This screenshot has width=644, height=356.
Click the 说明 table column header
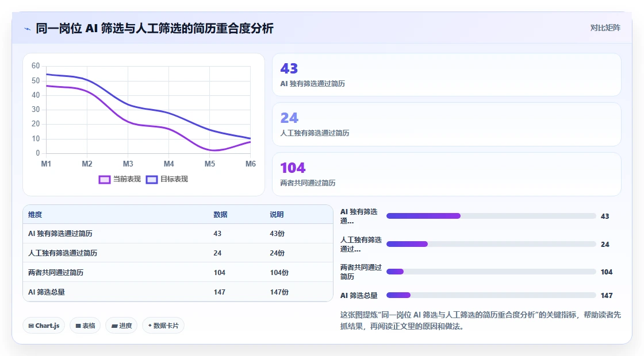pyautogui.click(x=277, y=215)
